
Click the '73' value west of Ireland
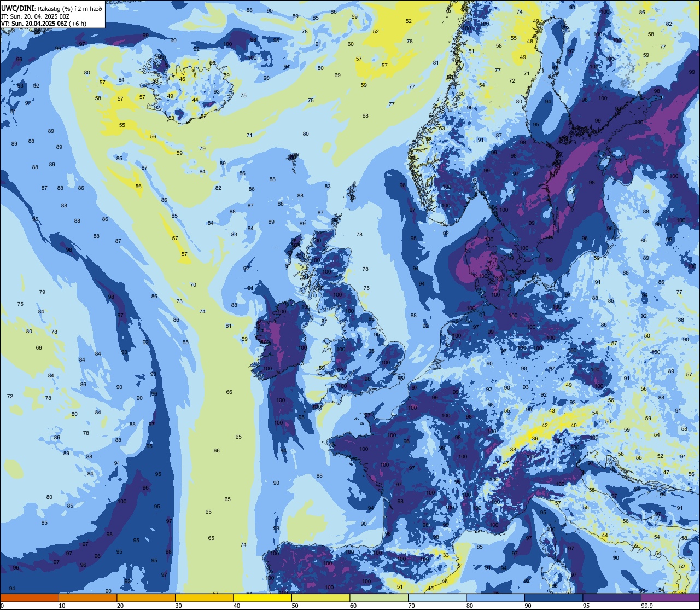click(179, 301)
